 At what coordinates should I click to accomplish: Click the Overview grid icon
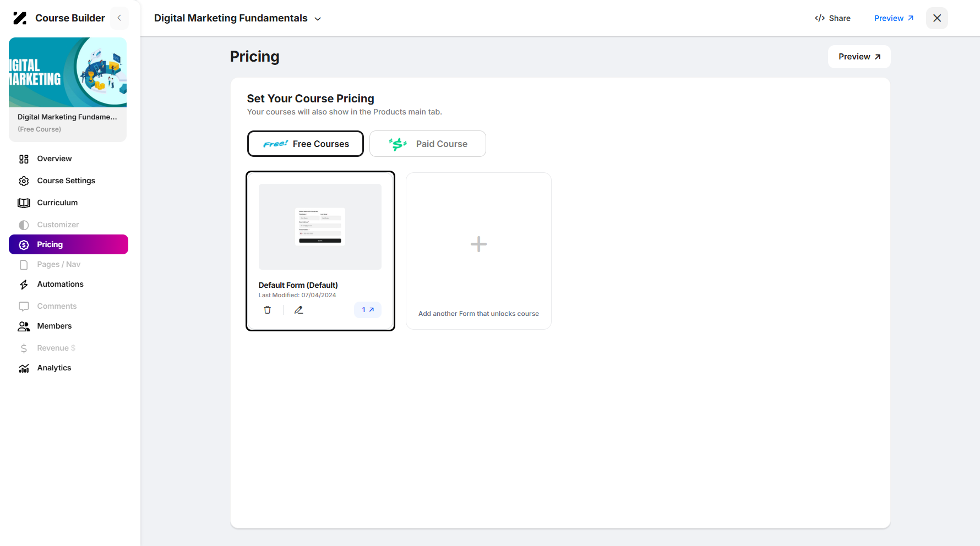tap(24, 159)
